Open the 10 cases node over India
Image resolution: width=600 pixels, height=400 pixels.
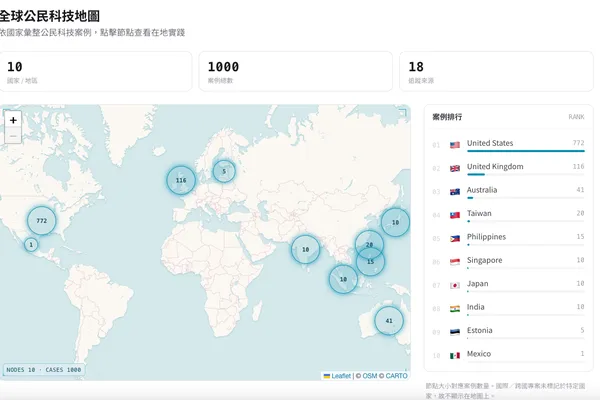[305, 250]
